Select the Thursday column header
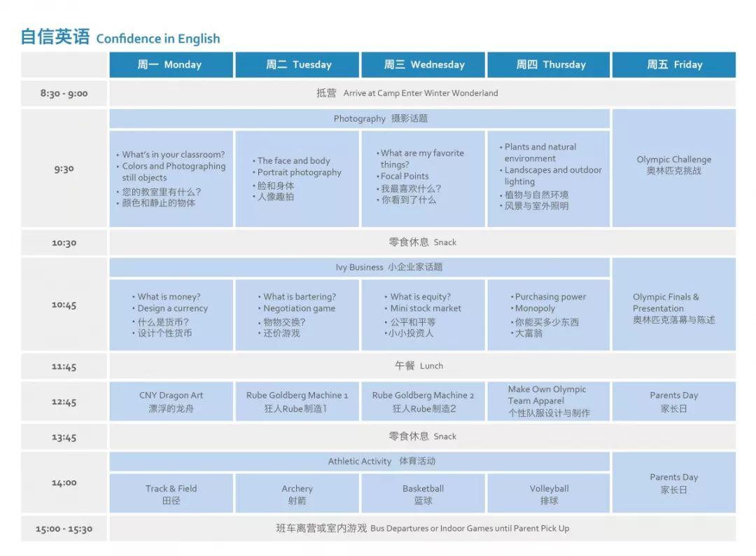 point(549,64)
